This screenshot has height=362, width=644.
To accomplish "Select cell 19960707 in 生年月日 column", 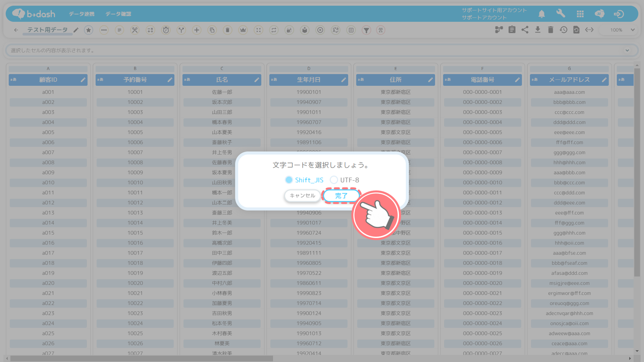I will (309, 122).
